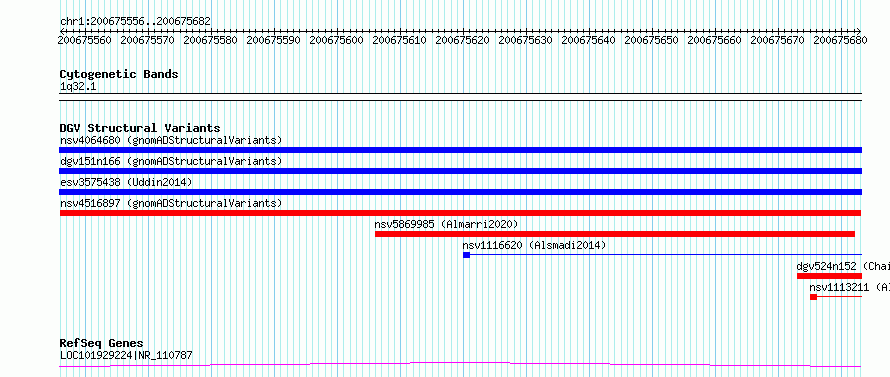The image size is (890, 377).
Task: Open variant label esv3575438 (Uddin2014)
Action: (x=126, y=182)
